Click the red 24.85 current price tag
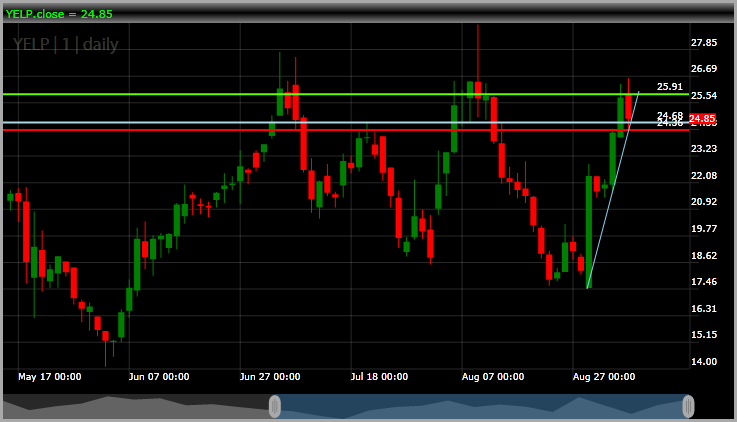The height and width of the screenshot is (422, 737). point(703,118)
